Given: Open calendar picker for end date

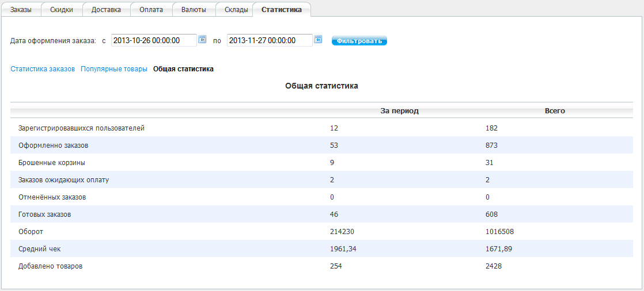Looking at the screenshot, I should click(318, 40).
